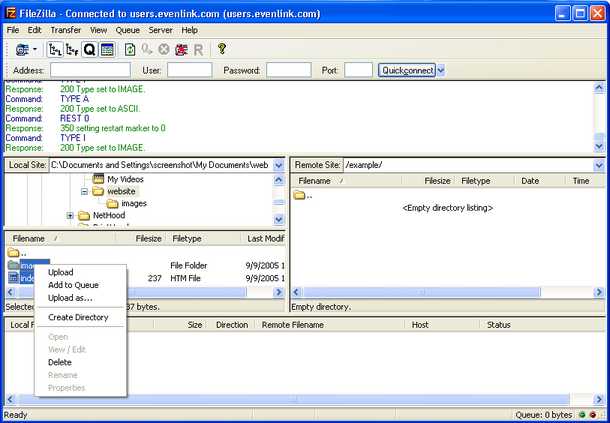Expand the Local Site path dropdown
The image size is (610, 423).
tap(279, 165)
